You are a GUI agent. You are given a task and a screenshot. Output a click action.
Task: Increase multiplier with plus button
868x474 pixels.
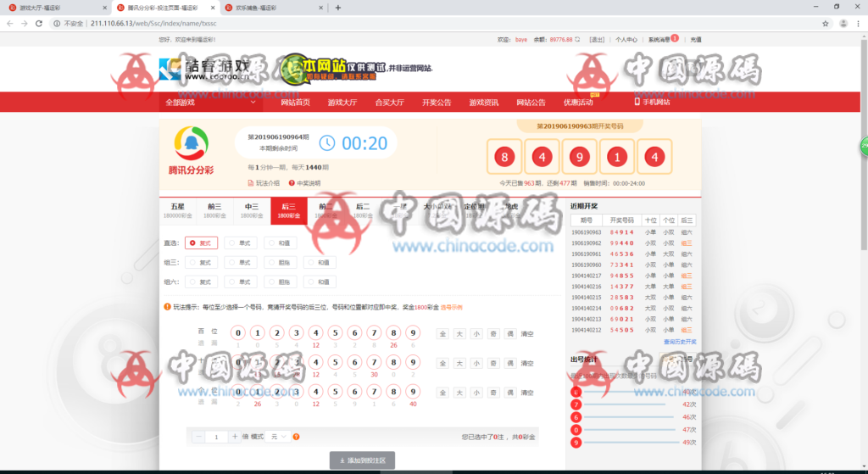coord(235,437)
